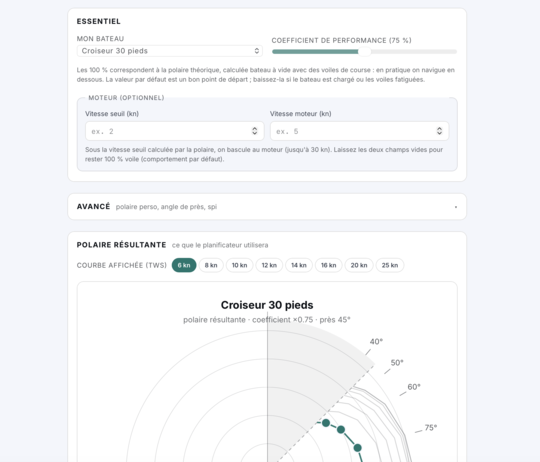Switch to the 16 kn curve
This screenshot has height=462, width=540.
point(329,265)
